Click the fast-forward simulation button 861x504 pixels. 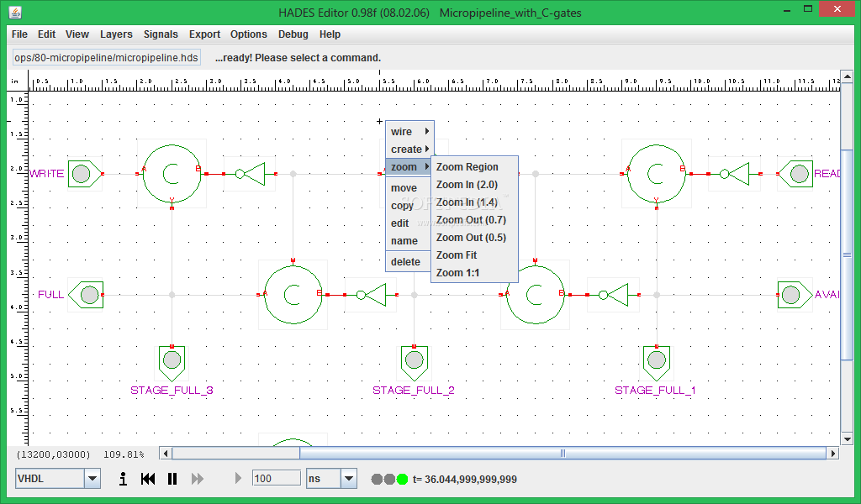click(x=197, y=479)
